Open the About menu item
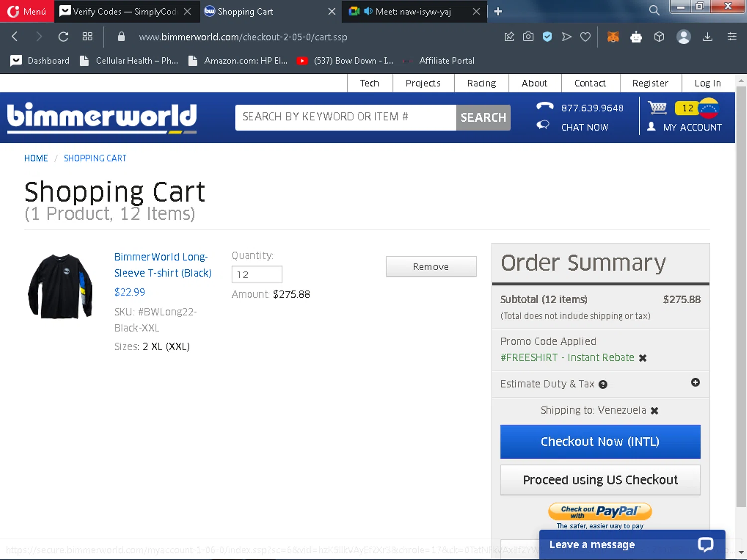 [x=534, y=83]
